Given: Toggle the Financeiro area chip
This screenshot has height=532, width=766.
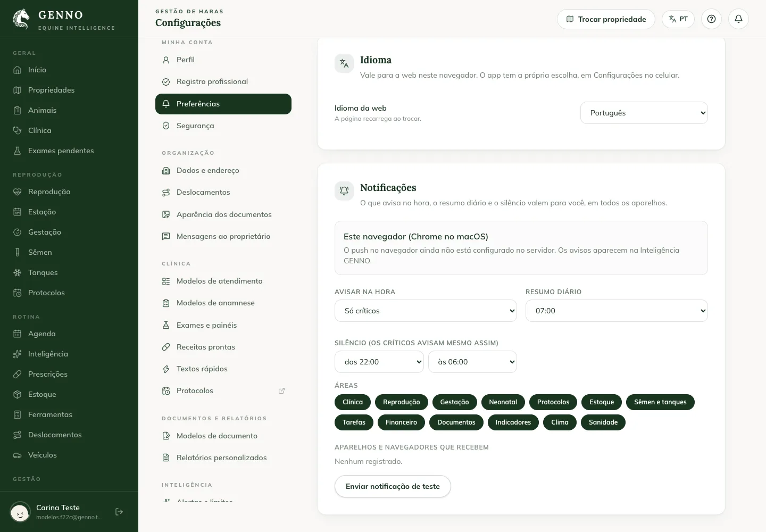Looking at the screenshot, I should point(402,422).
